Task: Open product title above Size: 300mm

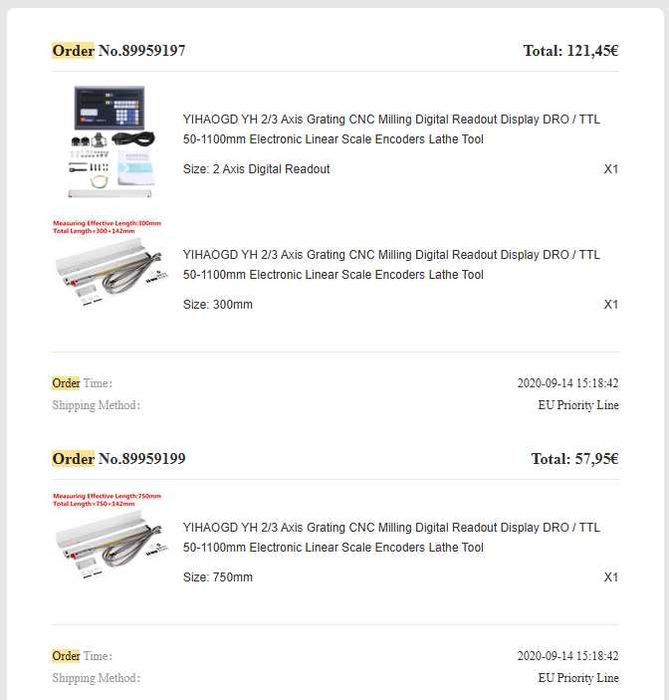Action: click(391, 265)
